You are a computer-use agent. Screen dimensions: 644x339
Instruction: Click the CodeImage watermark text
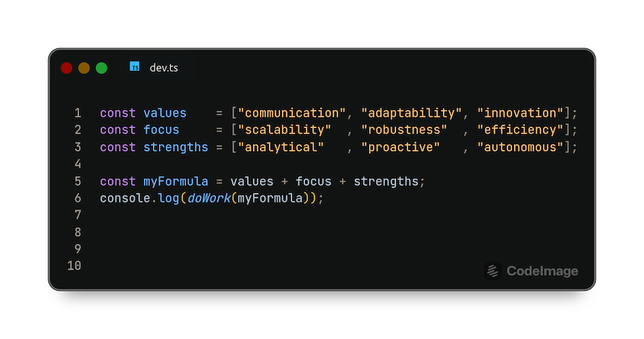542,271
